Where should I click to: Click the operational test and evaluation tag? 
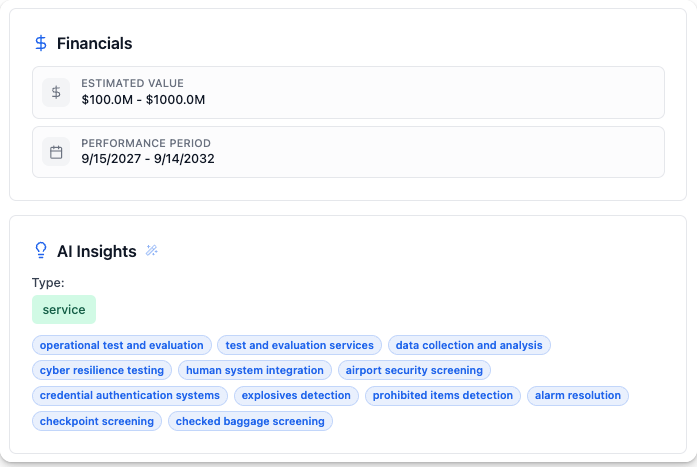pos(122,345)
